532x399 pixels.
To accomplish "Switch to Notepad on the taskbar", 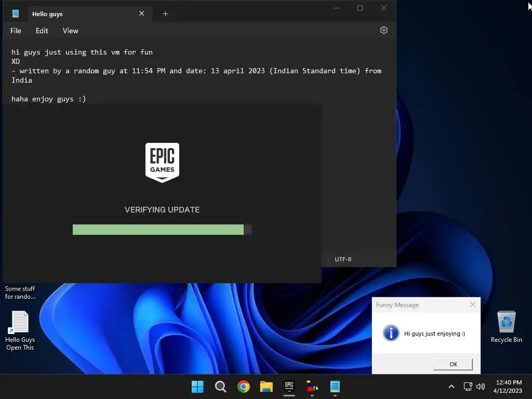I will [335, 387].
